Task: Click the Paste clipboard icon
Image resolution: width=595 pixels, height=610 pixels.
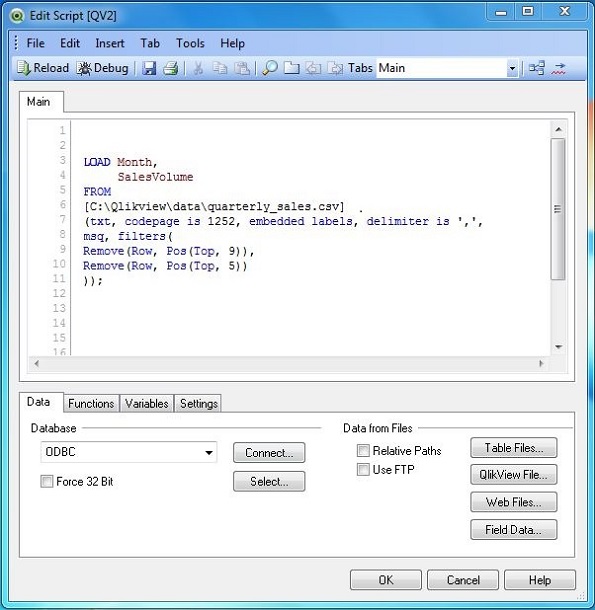Action: tap(242, 68)
